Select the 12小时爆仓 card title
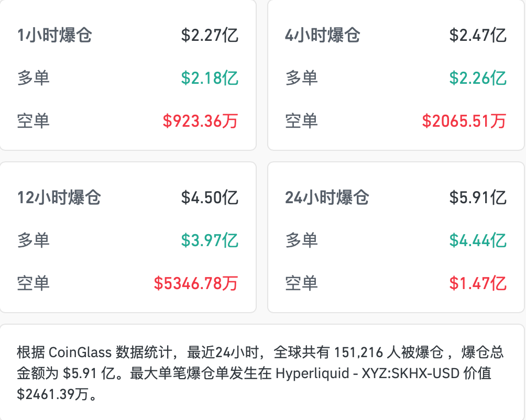Image resolution: width=526 pixels, height=420 pixels. point(59,197)
